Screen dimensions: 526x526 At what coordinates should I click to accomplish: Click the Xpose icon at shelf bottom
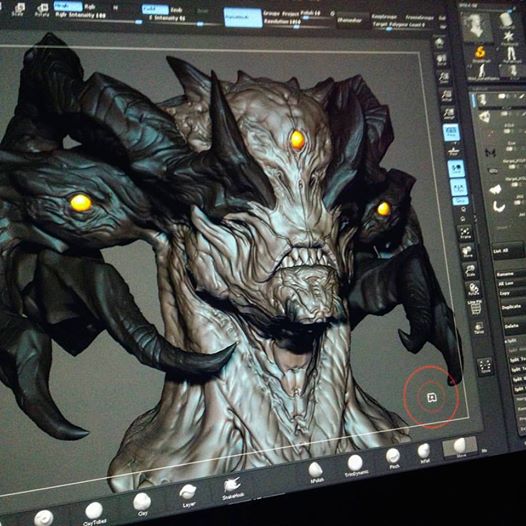tap(485, 367)
